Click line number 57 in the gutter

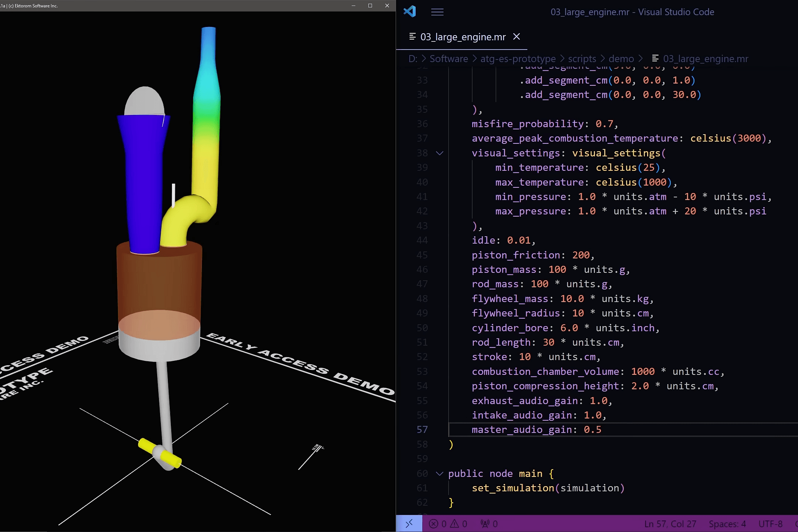coord(422,430)
